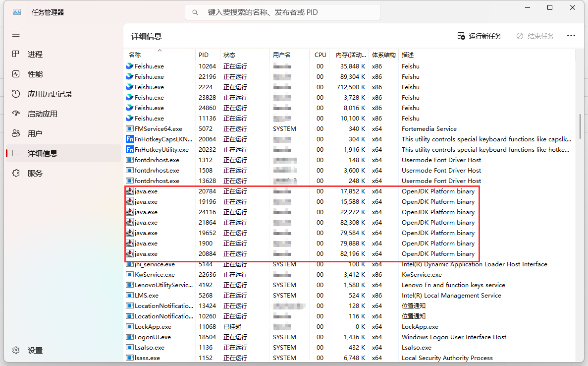Open the three-dot more options menu

(571, 36)
